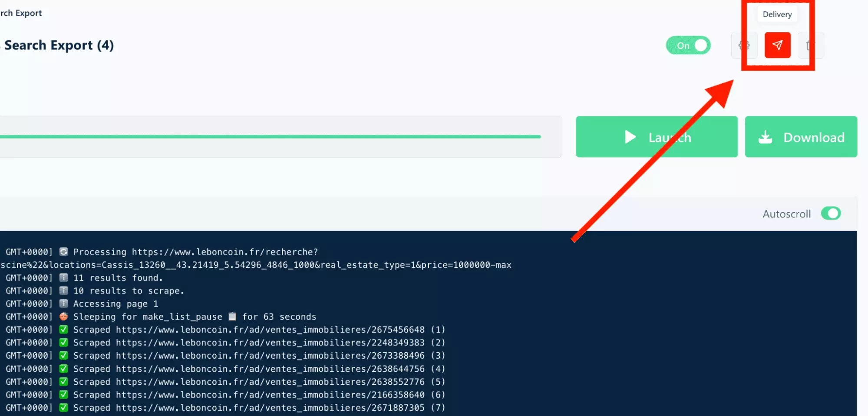Open scraped link ending 2671887305
Image resolution: width=868 pixels, height=416 pixels.
(x=270, y=408)
